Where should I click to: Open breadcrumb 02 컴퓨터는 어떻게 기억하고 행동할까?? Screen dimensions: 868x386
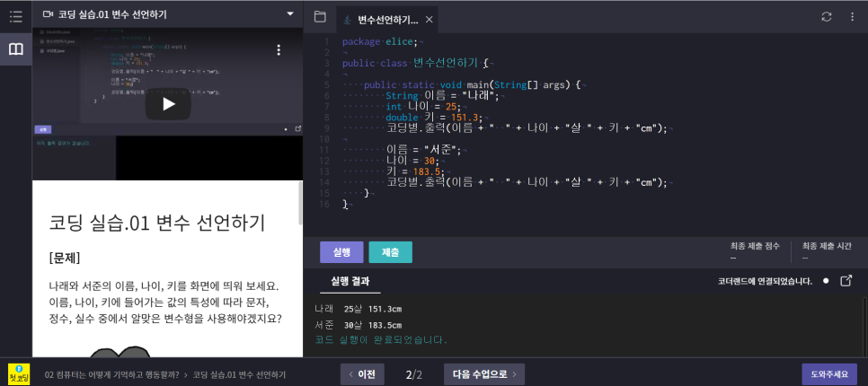(111, 374)
